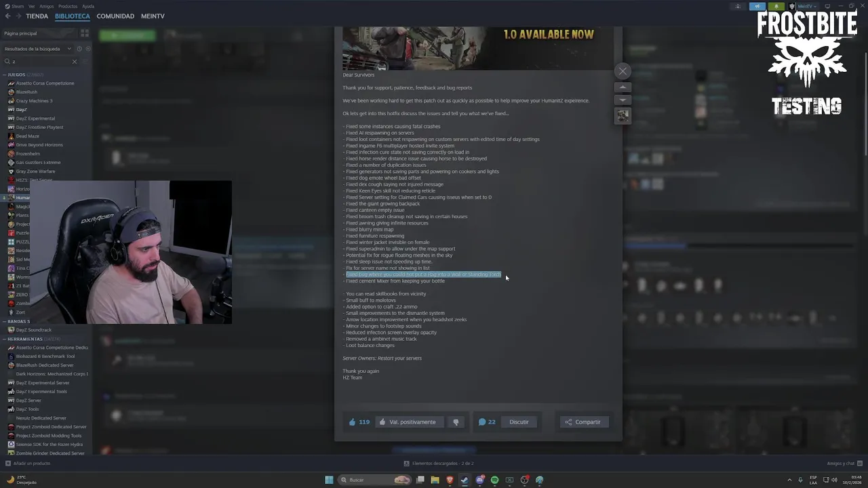Open the advanced filter options icon
868x488 pixels.
[x=85, y=62]
